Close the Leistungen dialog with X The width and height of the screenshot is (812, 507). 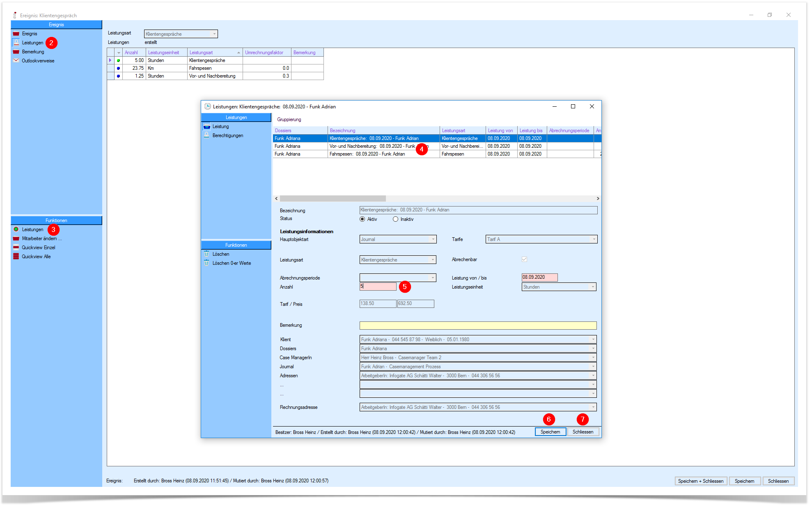(x=592, y=106)
